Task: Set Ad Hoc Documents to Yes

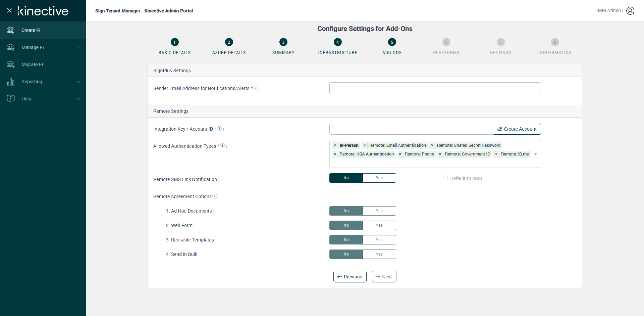Action: coord(379,211)
